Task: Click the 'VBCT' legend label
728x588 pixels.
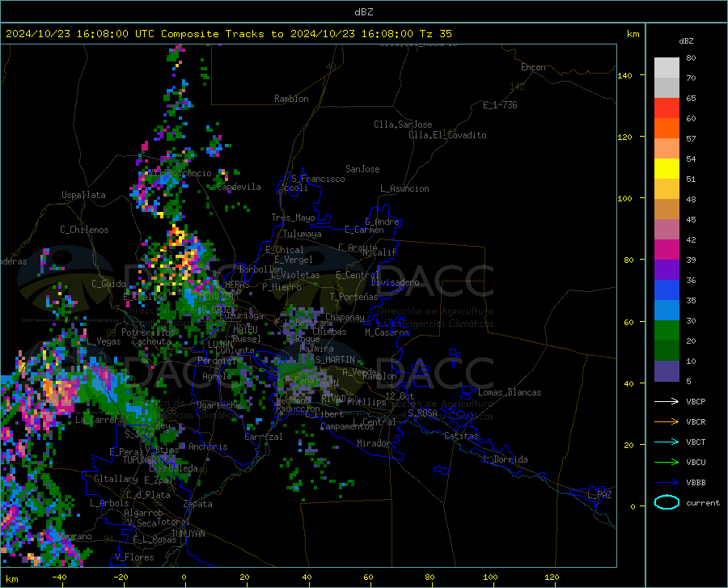Action: pyautogui.click(x=696, y=442)
